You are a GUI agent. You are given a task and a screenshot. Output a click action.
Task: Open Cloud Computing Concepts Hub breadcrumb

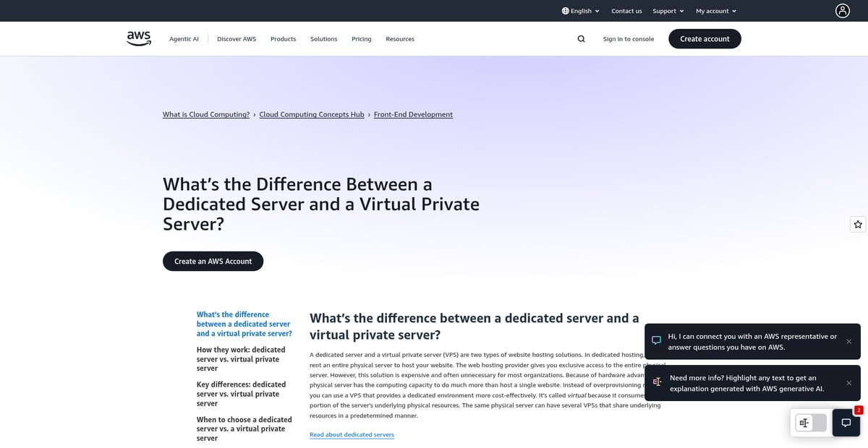[x=312, y=114]
